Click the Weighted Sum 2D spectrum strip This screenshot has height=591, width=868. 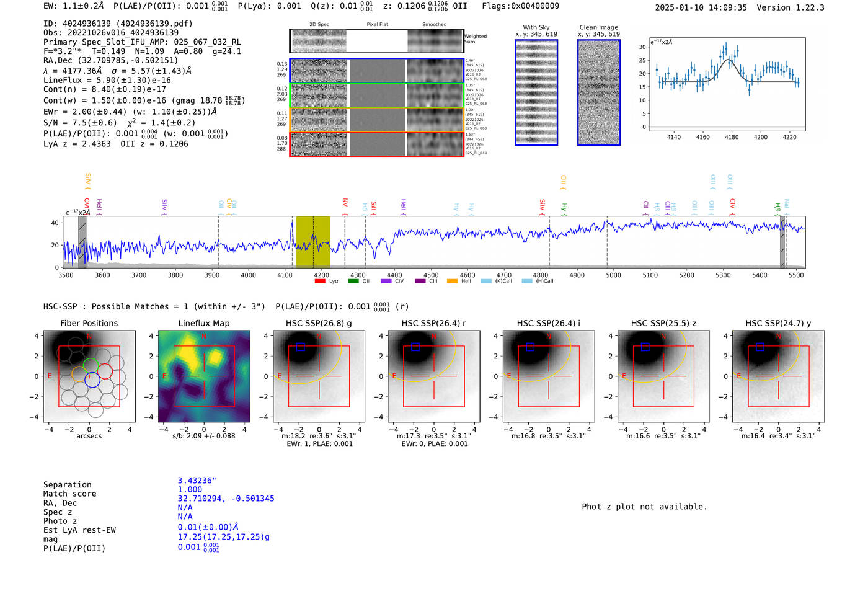click(x=376, y=41)
